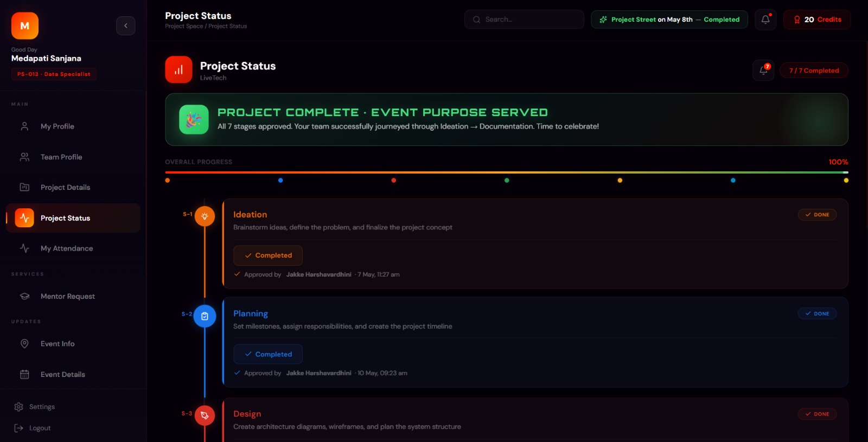This screenshot has height=442, width=868.
Task: Click the Ideation stage title
Action: tap(250, 215)
